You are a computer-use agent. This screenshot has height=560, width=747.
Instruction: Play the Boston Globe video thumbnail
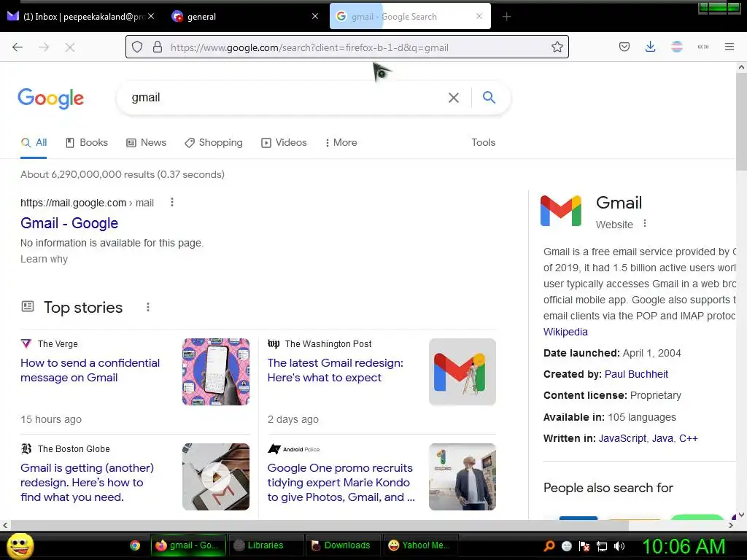pyautogui.click(x=216, y=477)
